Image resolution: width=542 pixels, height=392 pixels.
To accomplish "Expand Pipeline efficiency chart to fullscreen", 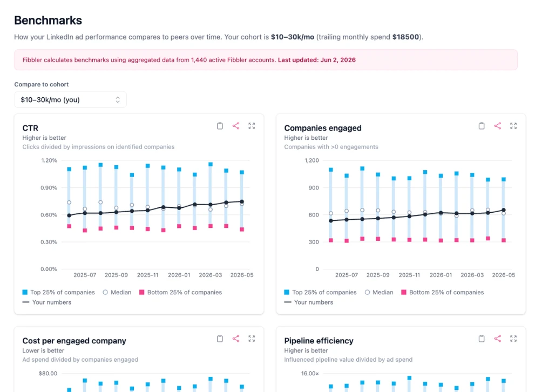I will coord(513,339).
